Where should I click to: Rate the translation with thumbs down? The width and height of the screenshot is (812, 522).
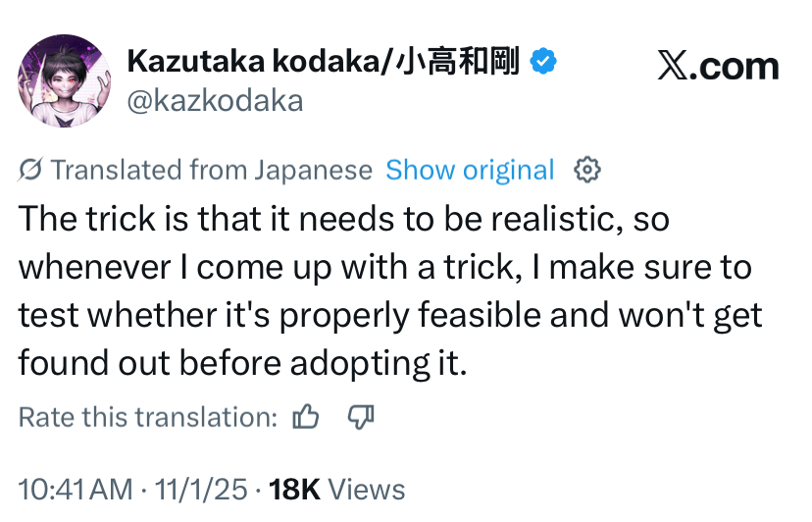pyautogui.click(x=362, y=417)
